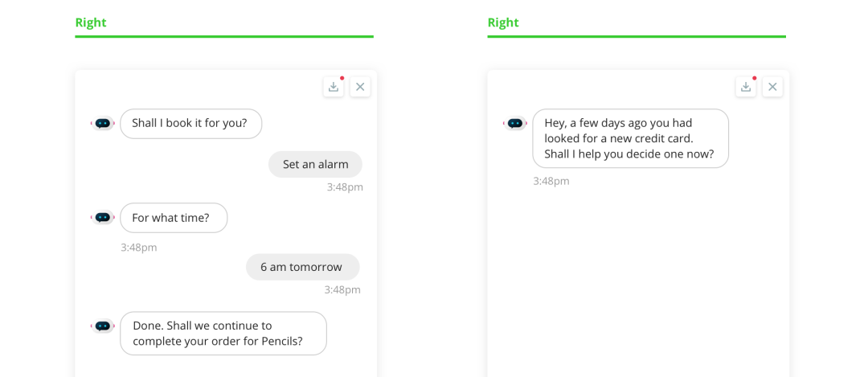This screenshot has height=377, width=868.
Task: Click timestamp under the credit card message
Action: [551, 181]
